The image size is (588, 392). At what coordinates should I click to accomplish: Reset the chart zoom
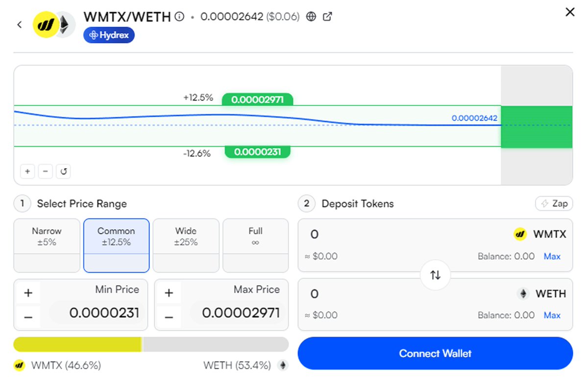64,171
